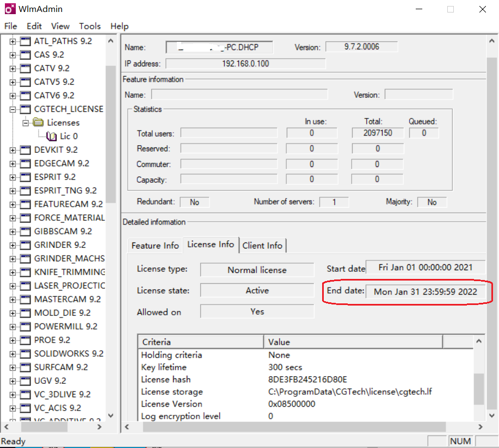
Task: Click the ESPRIT_TNG 9.2 feature icon
Action: click(25, 191)
